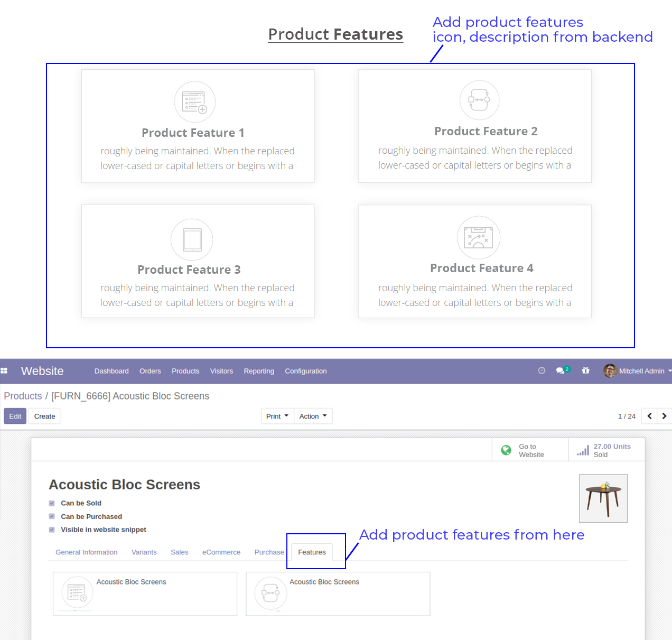Toggle Visible in website snippet checkbox
The height and width of the screenshot is (640, 672).
tap(52, 530)
